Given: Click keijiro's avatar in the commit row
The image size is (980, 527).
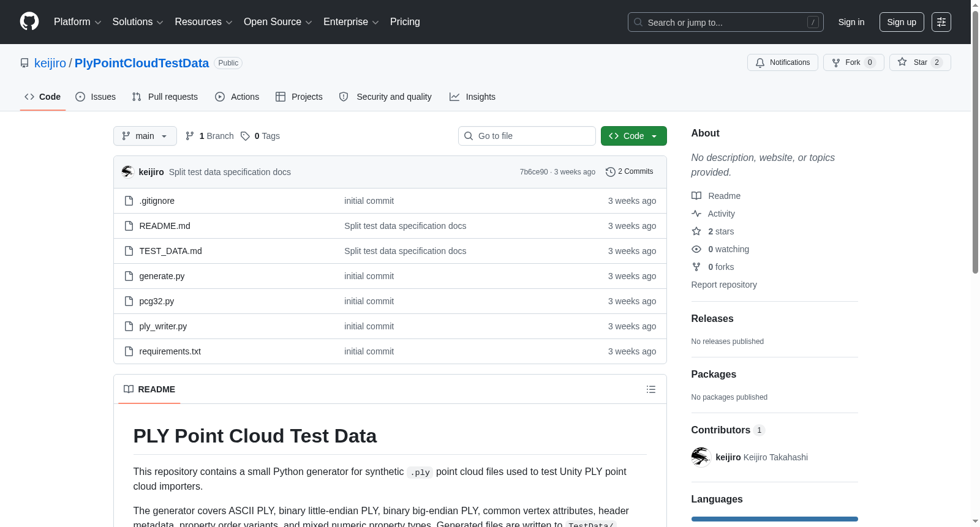Looking at the screenshot, I should [127, 172].
